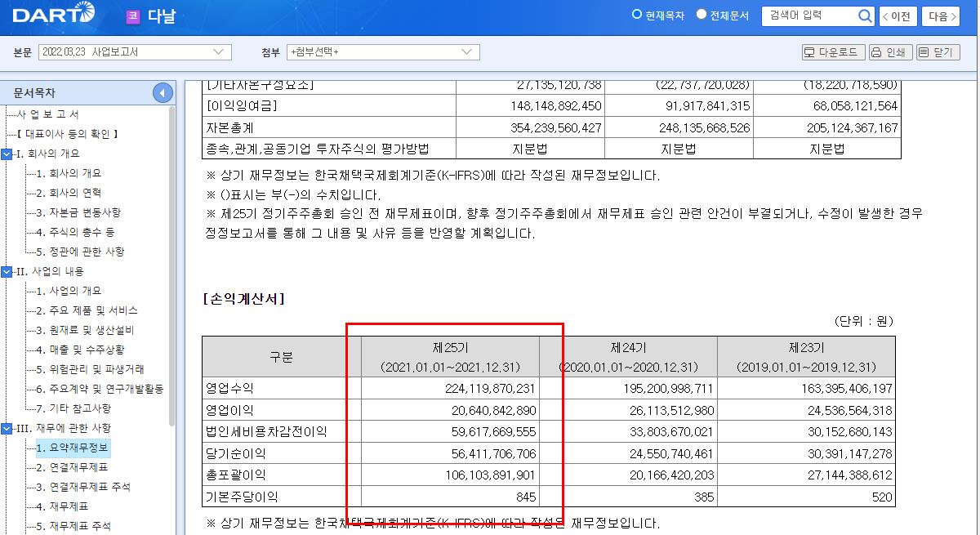
Task: Open 2. 주요 제품 및 서비스 entry
Action: (x=87, y=310)
